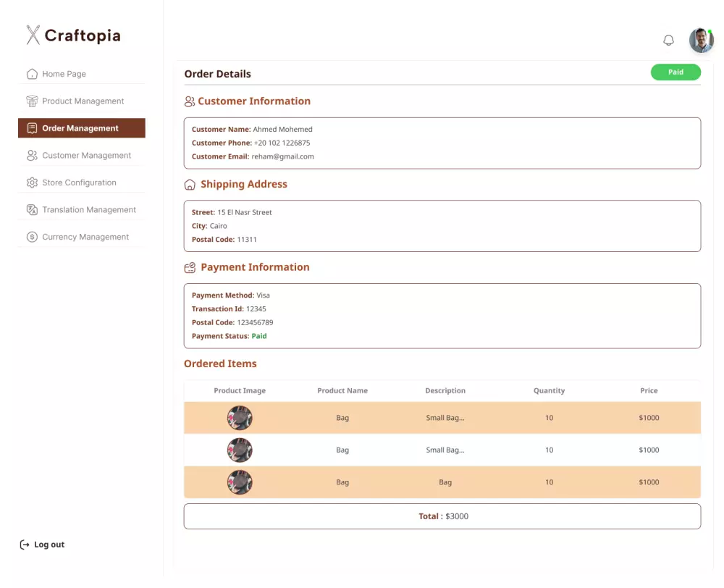Select the Payment Information card icon
724x588 pixels.
(190, 267)
